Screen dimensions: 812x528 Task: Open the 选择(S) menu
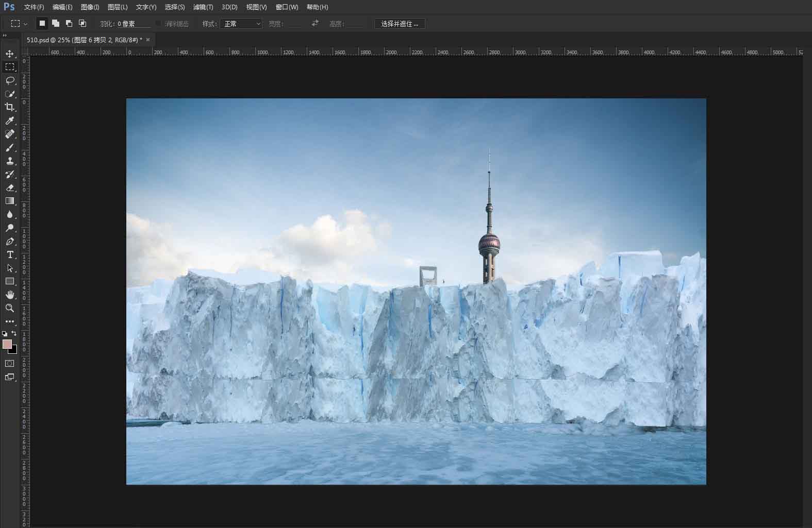(x=175, y=7)
